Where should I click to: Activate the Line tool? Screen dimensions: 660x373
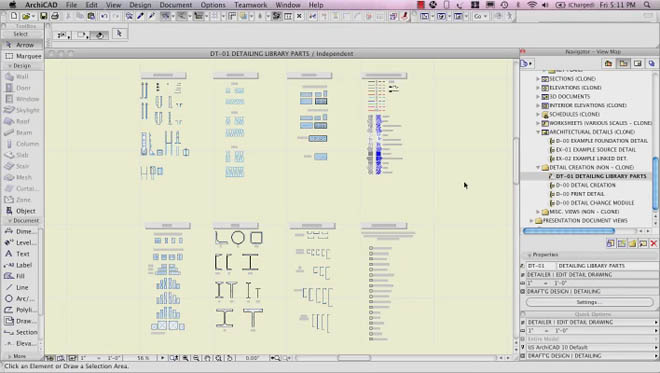pyautogui.click(x=20, y=287)
